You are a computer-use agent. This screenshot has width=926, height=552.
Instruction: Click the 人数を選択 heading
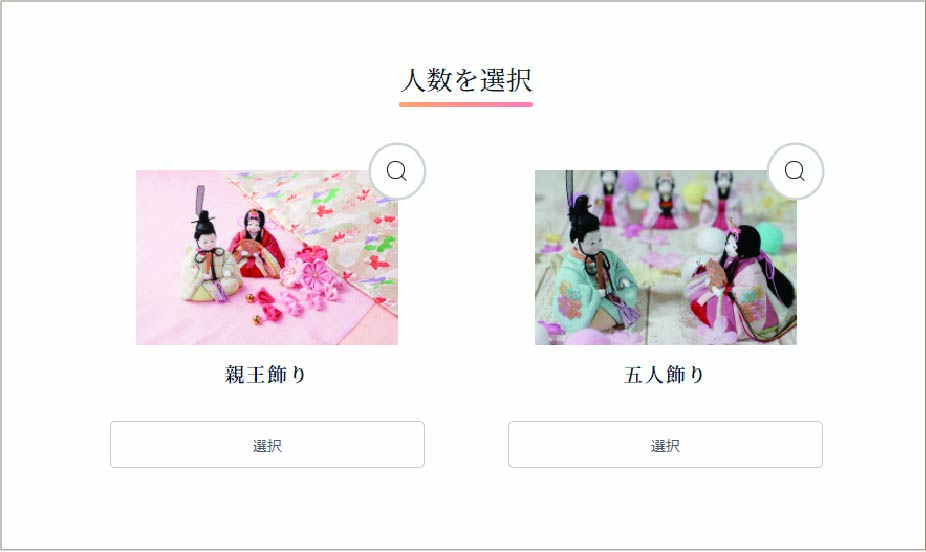coord(467,80)
